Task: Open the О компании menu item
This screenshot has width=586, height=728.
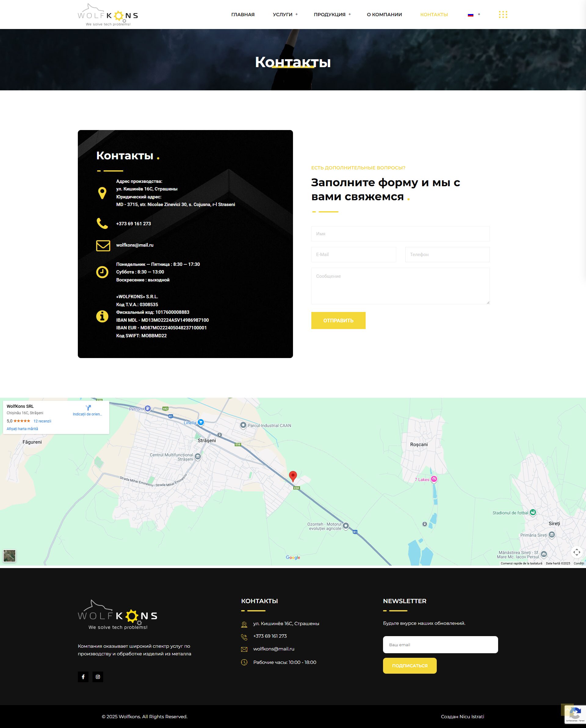Action: [x=384, y=15]
